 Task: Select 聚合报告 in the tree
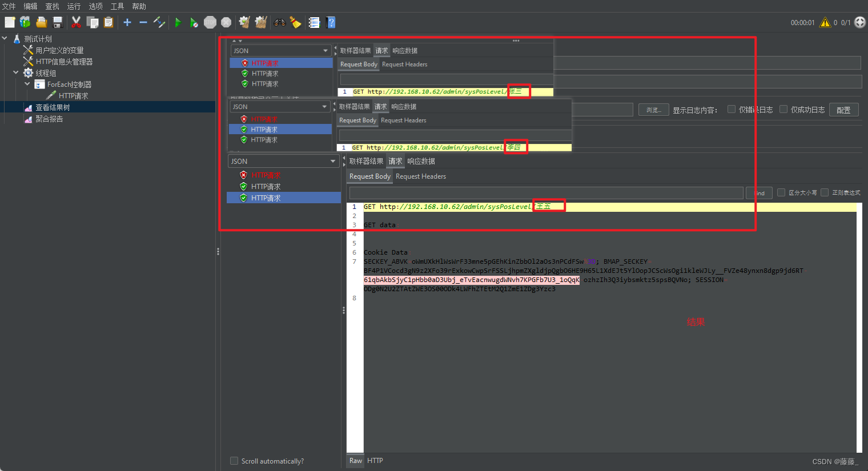(49, 119)
